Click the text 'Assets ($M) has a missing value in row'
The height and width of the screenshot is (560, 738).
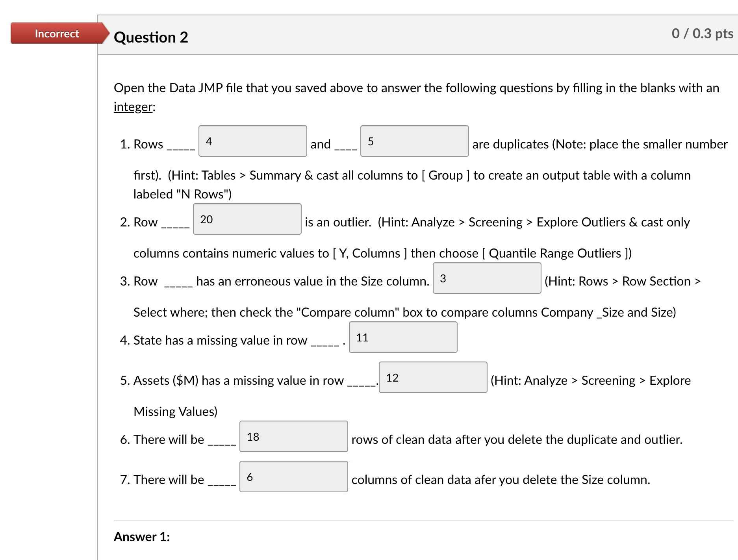[x=239, y=380]
